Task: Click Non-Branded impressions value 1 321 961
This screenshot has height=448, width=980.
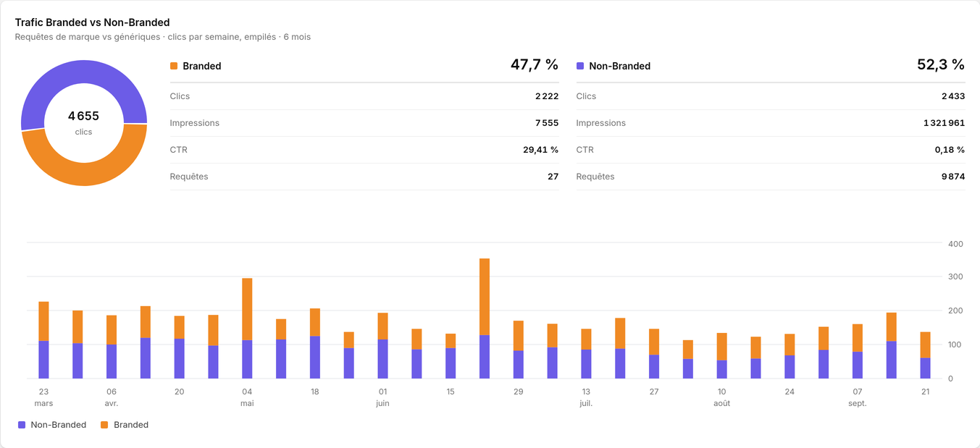Action: [x=944, y=123]
